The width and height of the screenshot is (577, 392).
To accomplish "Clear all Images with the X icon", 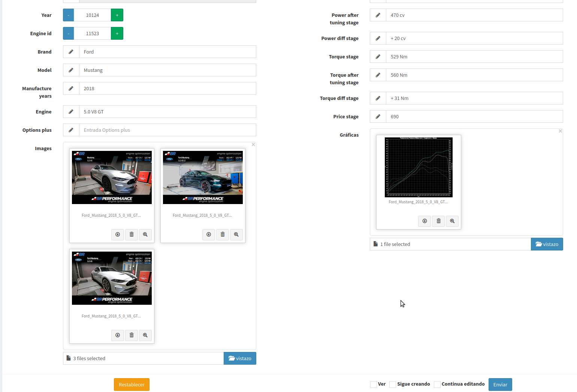I will pyautogui.click(x=253, y=145).
